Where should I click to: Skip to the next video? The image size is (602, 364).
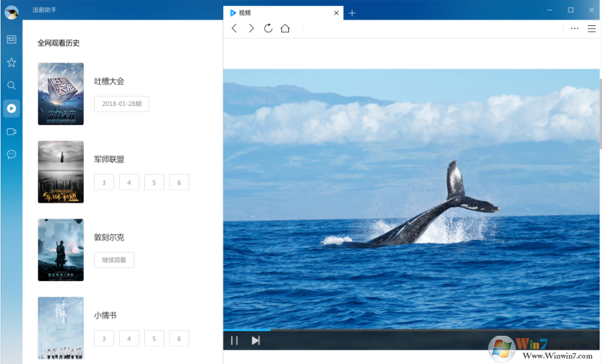(x=255, y=340)
